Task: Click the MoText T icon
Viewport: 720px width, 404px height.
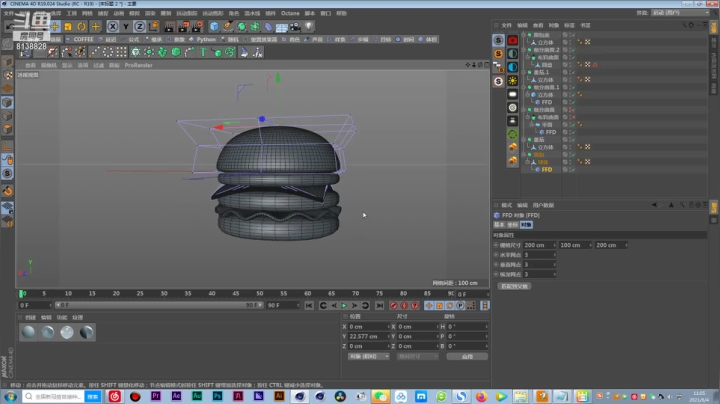Action: tap(203, 52)
